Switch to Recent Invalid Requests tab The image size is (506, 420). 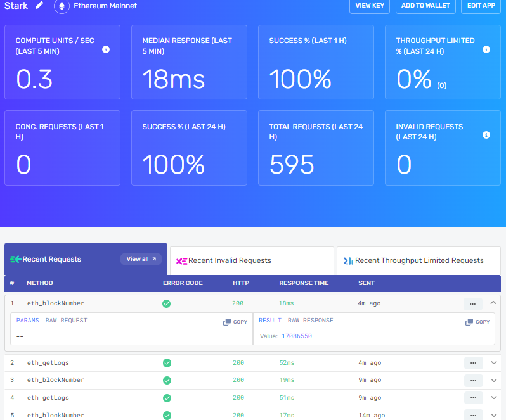[252, 261]
